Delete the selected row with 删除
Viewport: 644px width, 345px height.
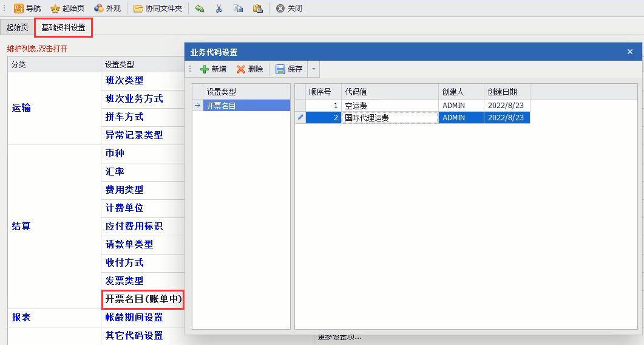pos(249,69)
